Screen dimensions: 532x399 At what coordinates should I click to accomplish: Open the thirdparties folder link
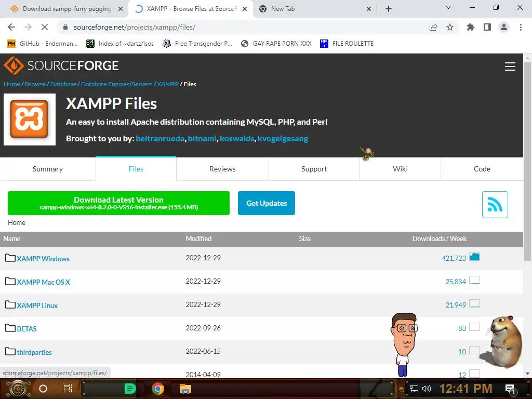click(x=34, y=352)
